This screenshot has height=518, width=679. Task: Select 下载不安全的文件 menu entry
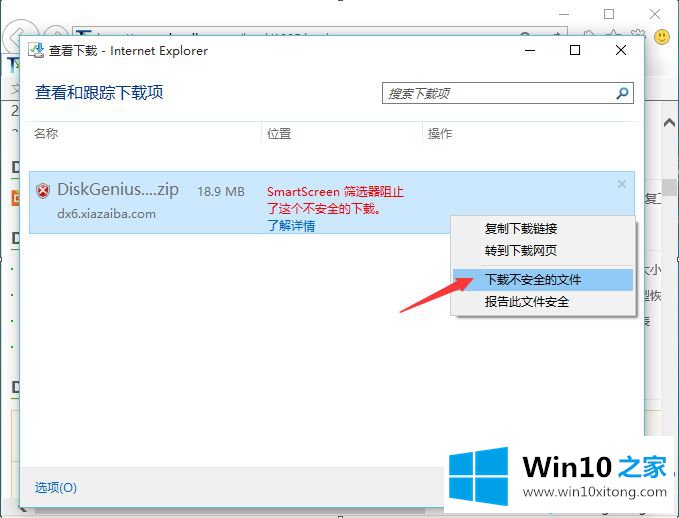coord(543,280)
